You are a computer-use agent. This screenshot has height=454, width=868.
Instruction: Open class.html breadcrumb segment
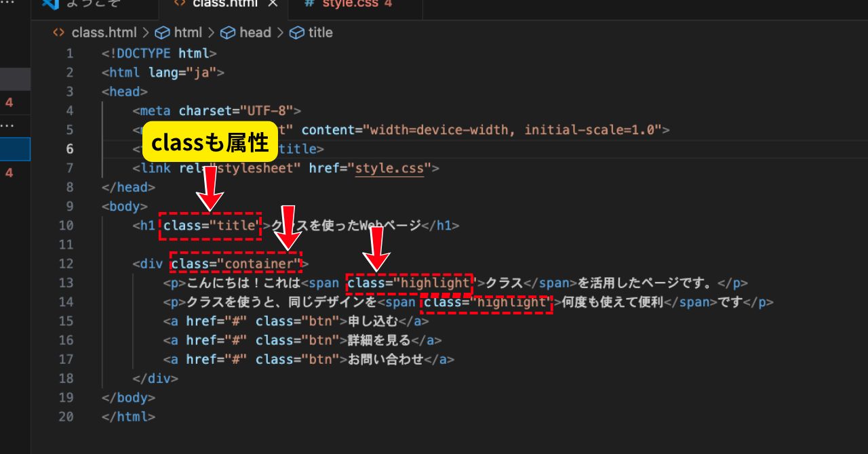point(104,33)
